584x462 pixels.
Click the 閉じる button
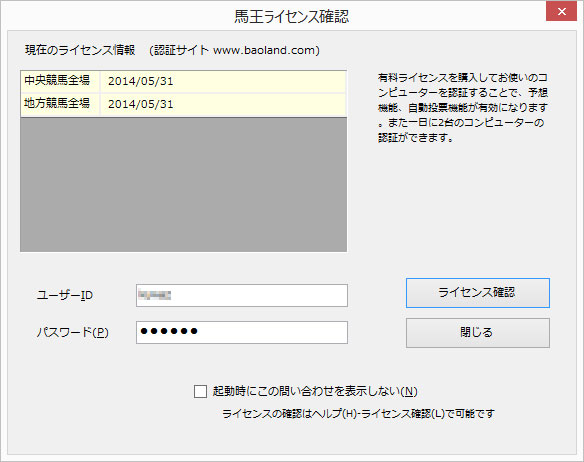coord(477,333)
